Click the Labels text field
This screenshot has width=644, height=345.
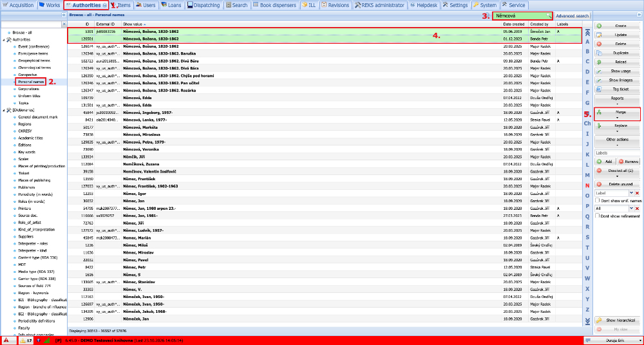[x=618, y=153]
